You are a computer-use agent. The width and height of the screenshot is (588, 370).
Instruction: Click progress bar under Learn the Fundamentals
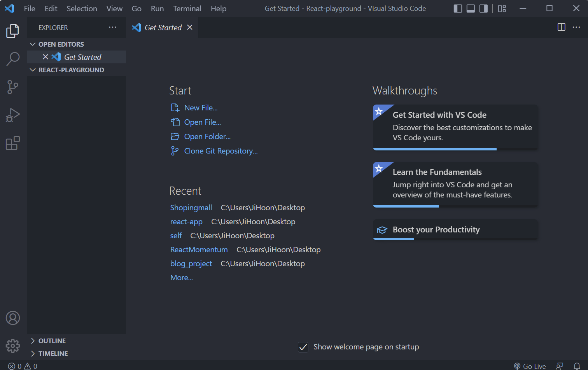coord(455,206)
